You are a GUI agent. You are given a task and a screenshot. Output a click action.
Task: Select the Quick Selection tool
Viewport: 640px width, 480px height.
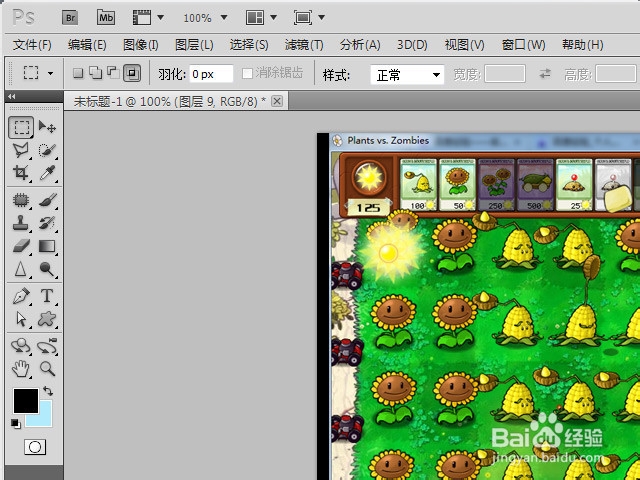pos(47,150)
